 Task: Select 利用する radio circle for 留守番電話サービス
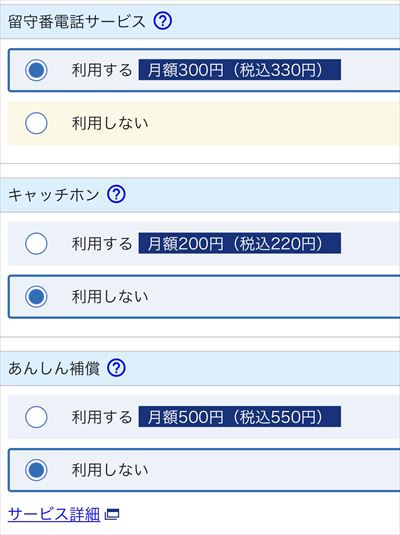pos(36,70)
